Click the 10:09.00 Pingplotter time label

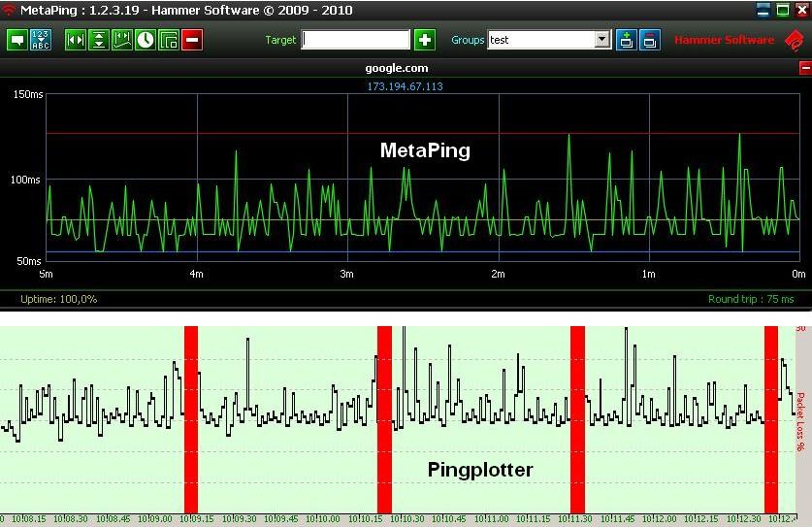pos(155,518)
